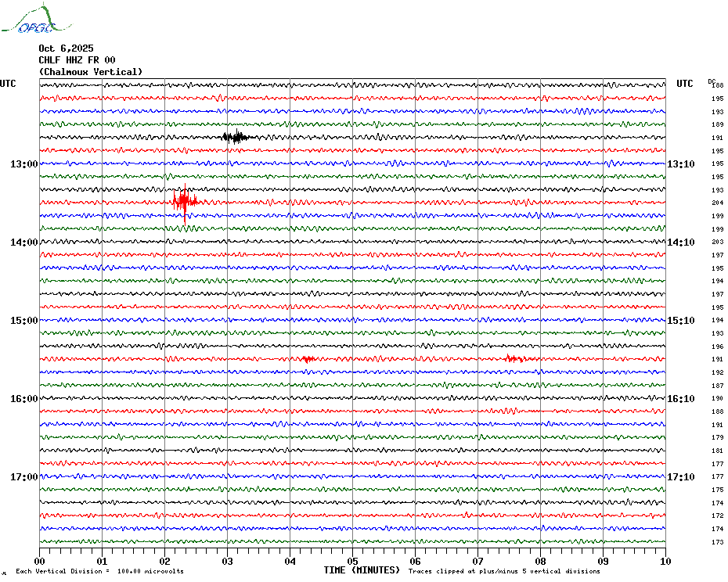The width and height of the screenshot is (728, 582).
Task: Click the DC value 190
Action: click(718, 398)
